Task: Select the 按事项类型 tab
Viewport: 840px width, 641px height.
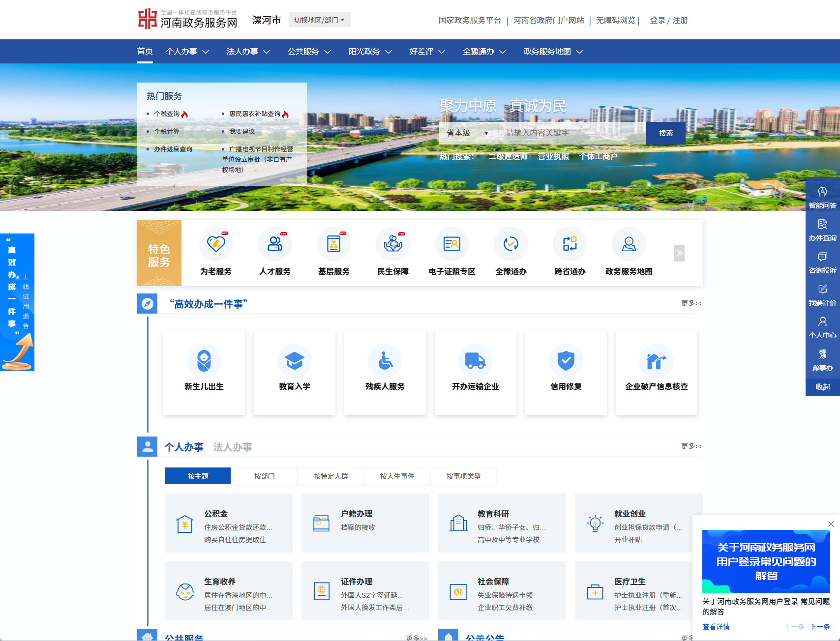Action: [x=463, y=476]
